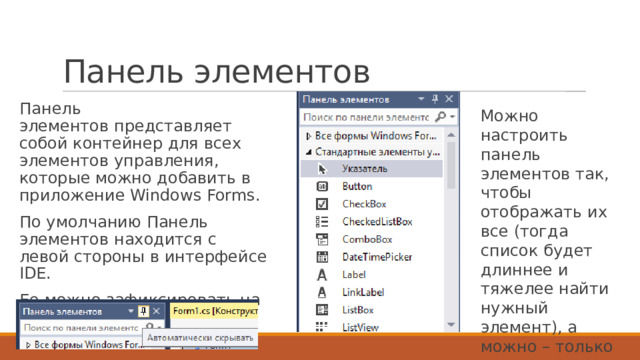Toggle auto-hide pin in small toolbox
The height and width of the screenshot is (360, 640).
143,311
